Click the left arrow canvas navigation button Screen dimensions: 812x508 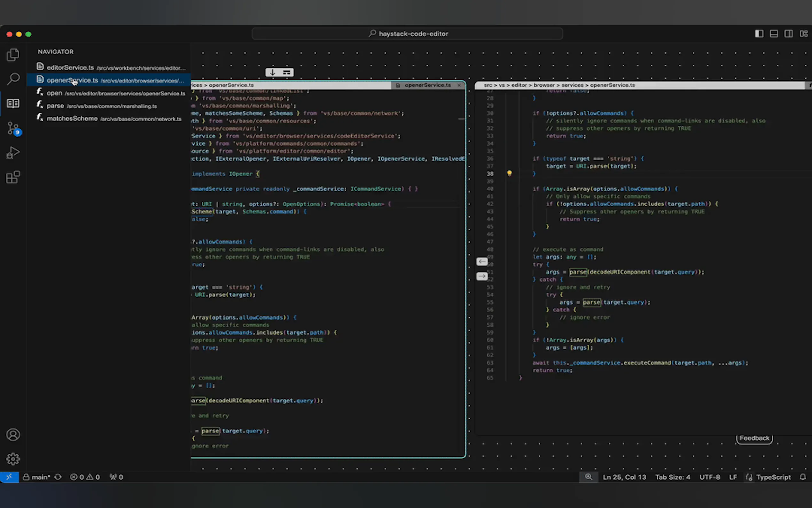[482, 261]
